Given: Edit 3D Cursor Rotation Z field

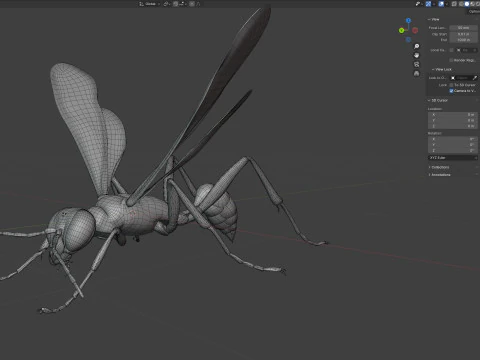Looking at the screenshot, I should click(453, 150).
